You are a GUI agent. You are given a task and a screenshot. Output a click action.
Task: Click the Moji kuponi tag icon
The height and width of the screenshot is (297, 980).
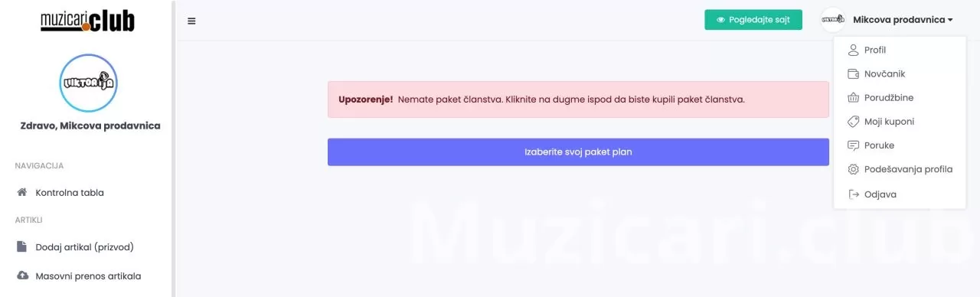(x=854, y=121)
